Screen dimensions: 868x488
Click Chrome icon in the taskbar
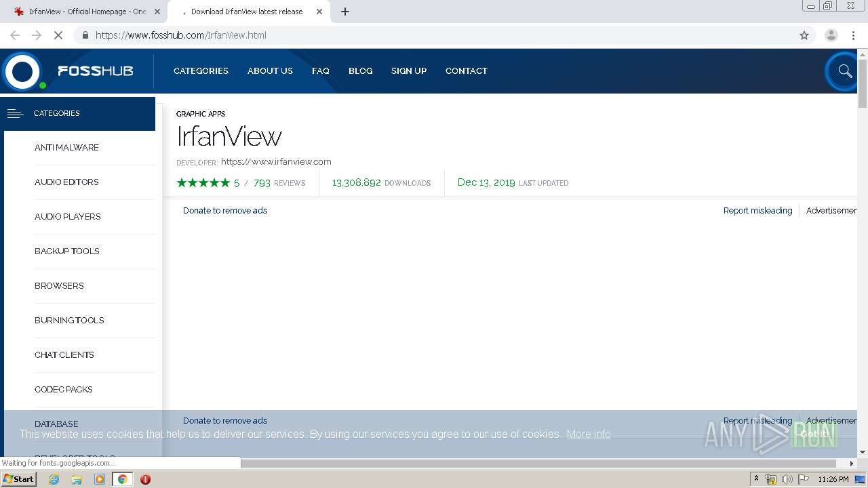[122, 479]
